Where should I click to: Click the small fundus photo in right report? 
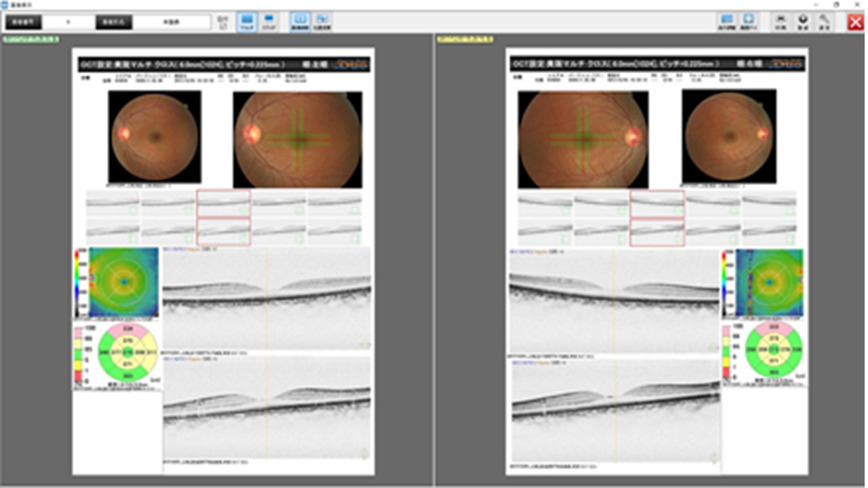coord(729,136)
